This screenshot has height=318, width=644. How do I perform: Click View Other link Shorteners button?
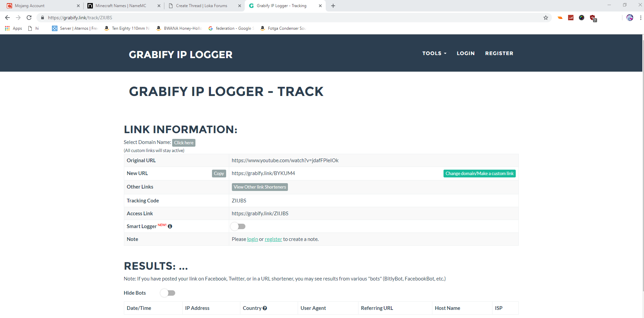click(x=260, y=187)
